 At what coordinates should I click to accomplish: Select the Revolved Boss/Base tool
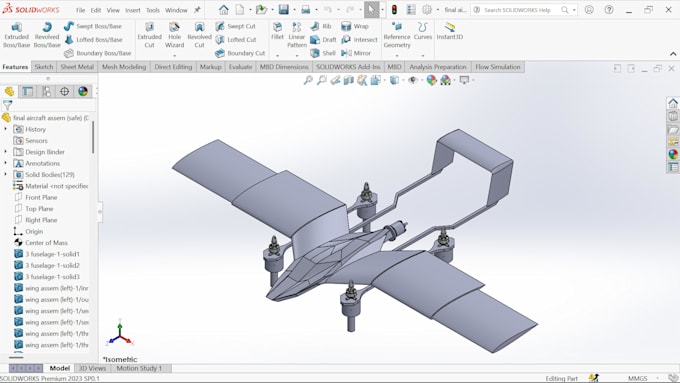[47, 35]
